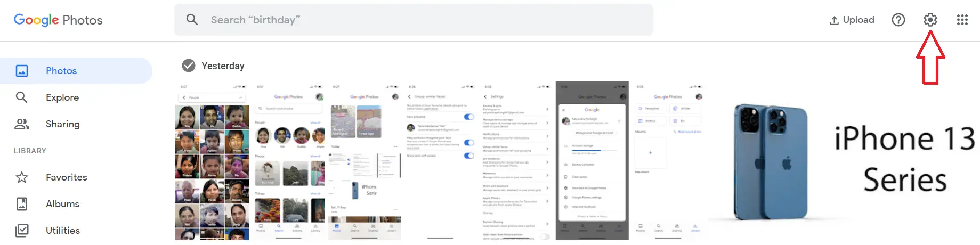
Task: Click the Albums bookmark icon
Action: pyautogui.click(x=22, y=204)
